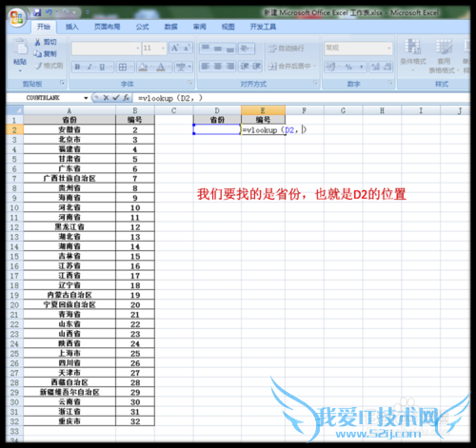Click the 格式刷 format painter
The height and width of the screenshot is (448, 476).
(x=50, y=66)
